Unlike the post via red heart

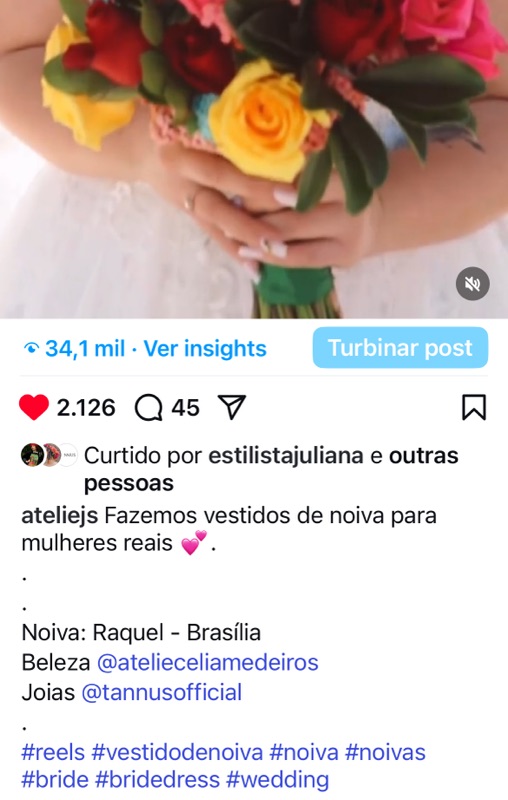tap(34, 407)
